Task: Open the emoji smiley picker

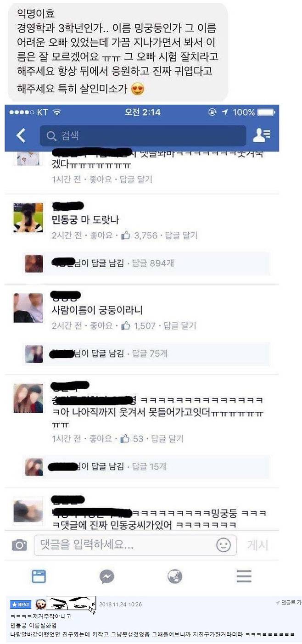Action: (223, 545)
